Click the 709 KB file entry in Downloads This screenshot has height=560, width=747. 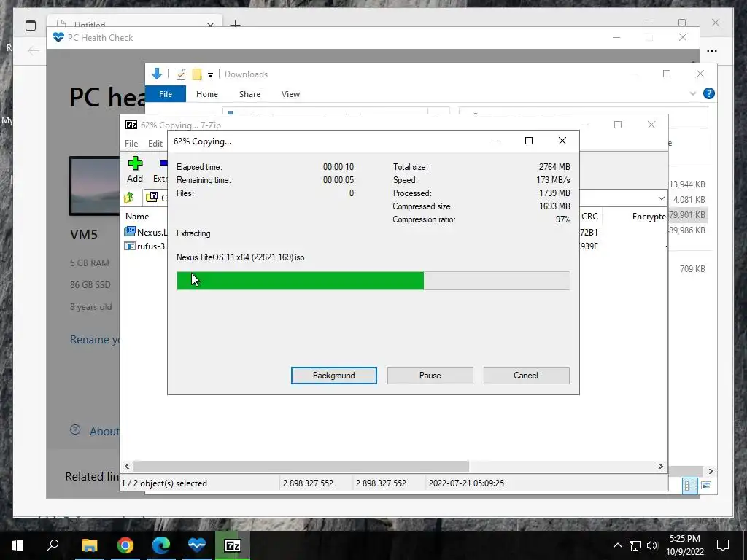click(x=692, y=268)
